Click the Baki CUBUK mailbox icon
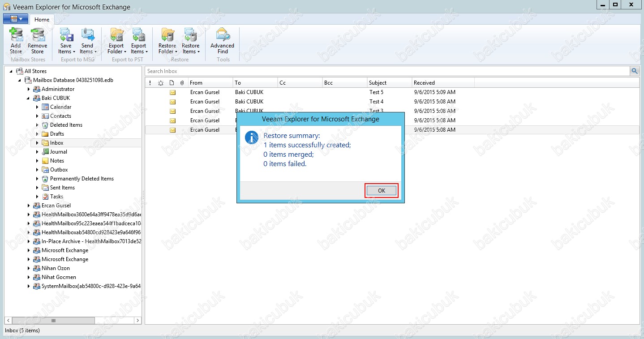Image resolution: width=644 pixels, height=339 pixels. click(x=37, y=98)
